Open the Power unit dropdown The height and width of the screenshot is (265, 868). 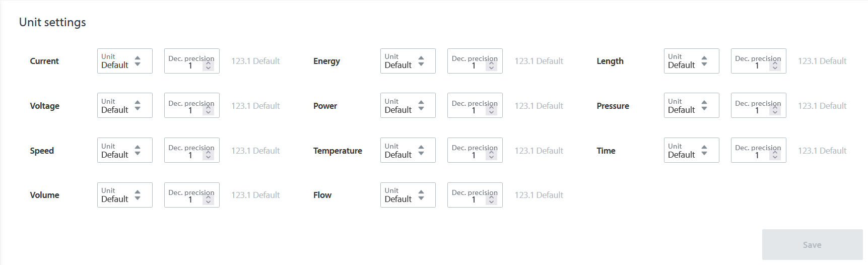[408, 106]
